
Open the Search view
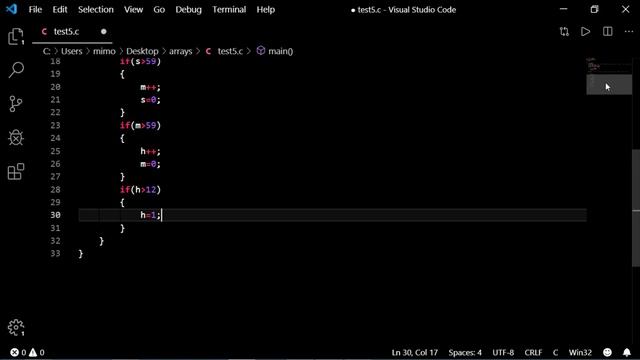click(16, 70)
